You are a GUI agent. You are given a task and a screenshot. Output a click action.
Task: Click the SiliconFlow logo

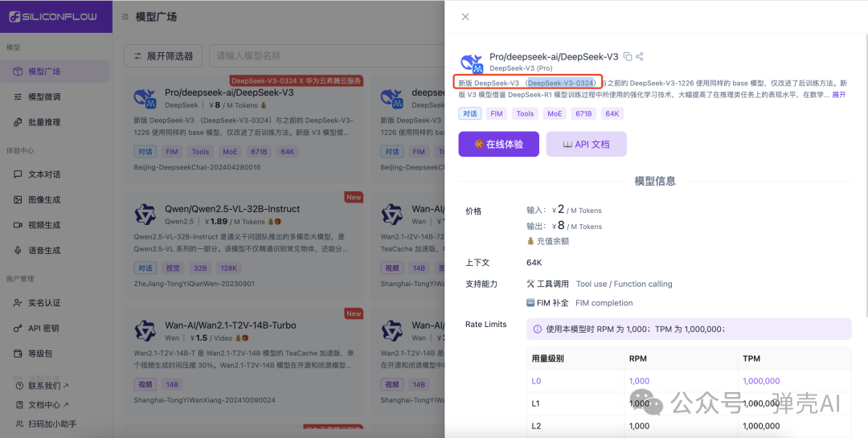53,17
